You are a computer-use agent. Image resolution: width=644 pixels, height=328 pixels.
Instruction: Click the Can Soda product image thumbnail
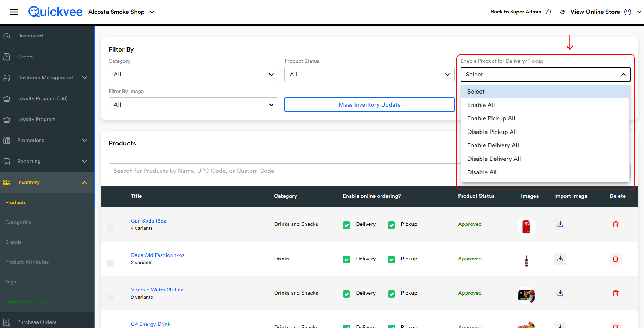[x=527, y=227]
